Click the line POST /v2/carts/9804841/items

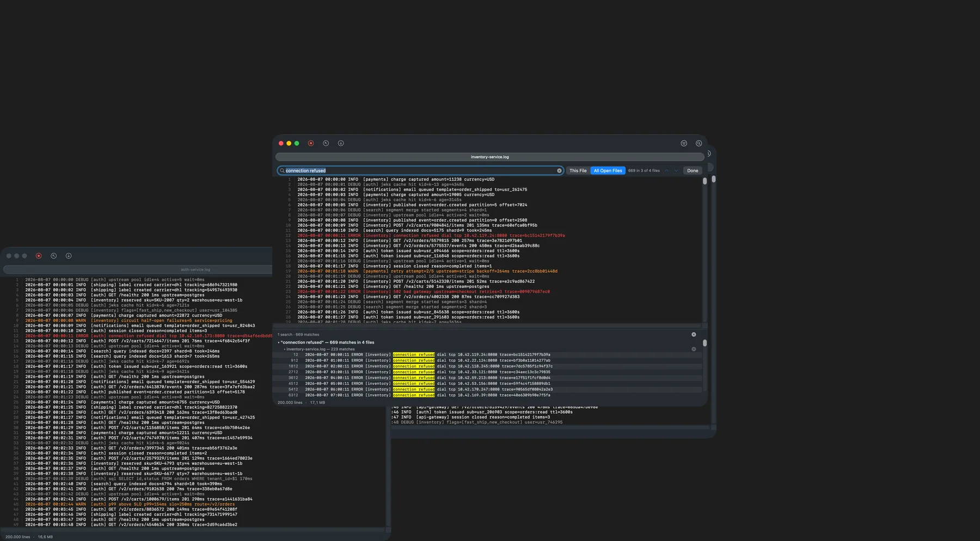[417, 225]
